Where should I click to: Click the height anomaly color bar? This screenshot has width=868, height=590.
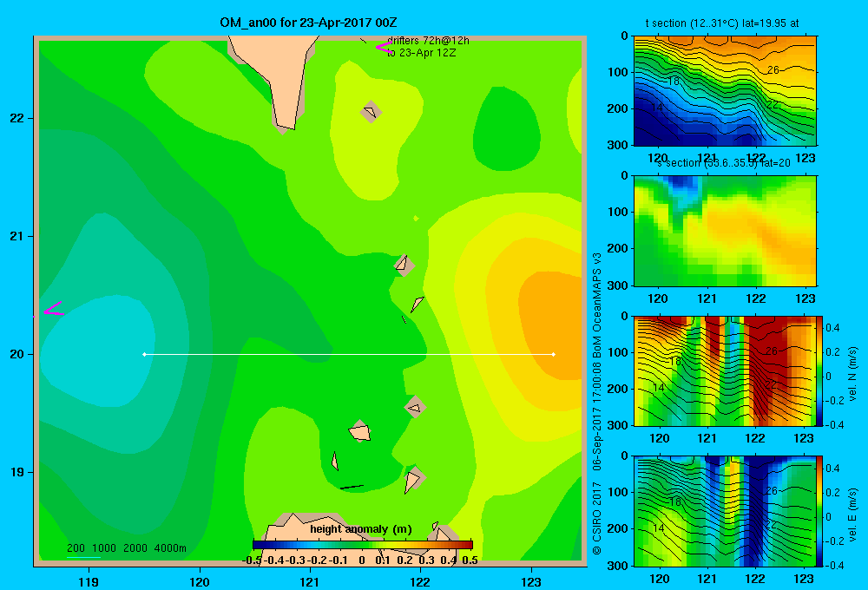coord(363,544)
